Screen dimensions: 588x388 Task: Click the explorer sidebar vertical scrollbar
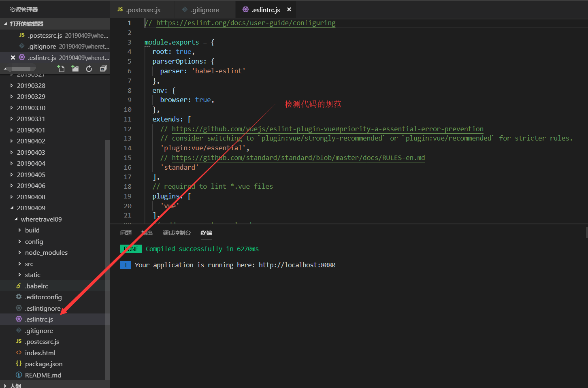tap(107, 259)
